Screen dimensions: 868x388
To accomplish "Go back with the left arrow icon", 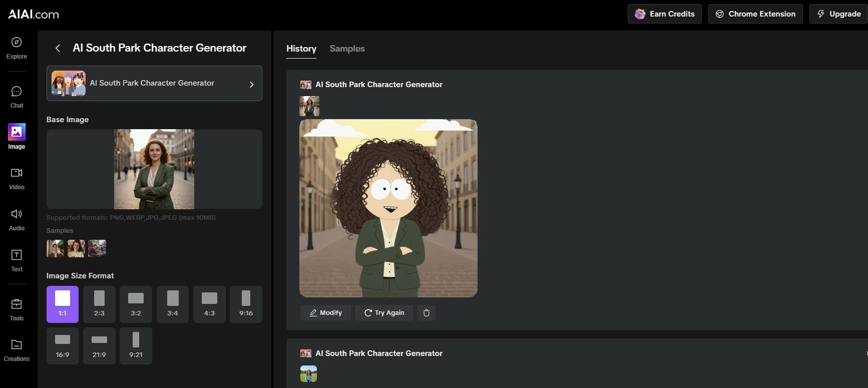I will click(x=58, y=48).
